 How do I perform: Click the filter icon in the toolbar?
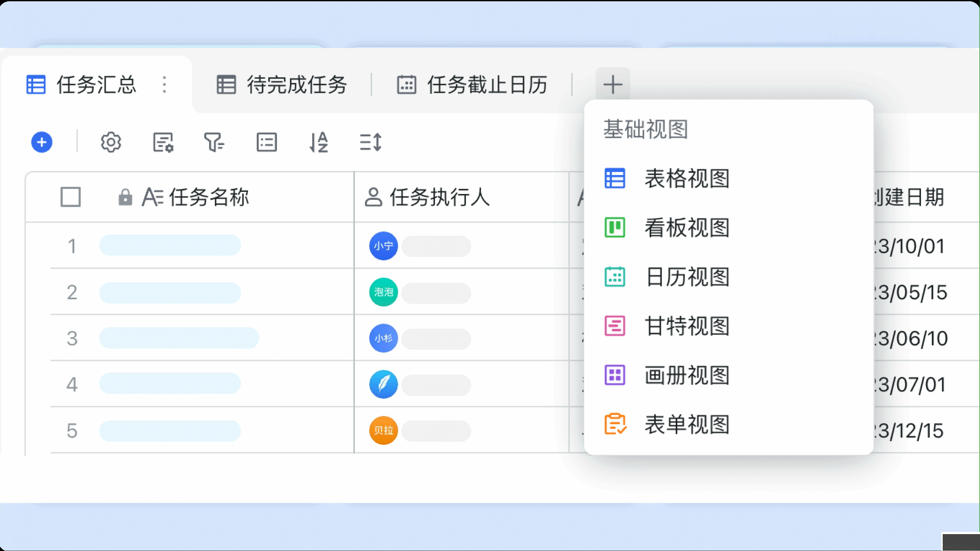coord(215,142)
